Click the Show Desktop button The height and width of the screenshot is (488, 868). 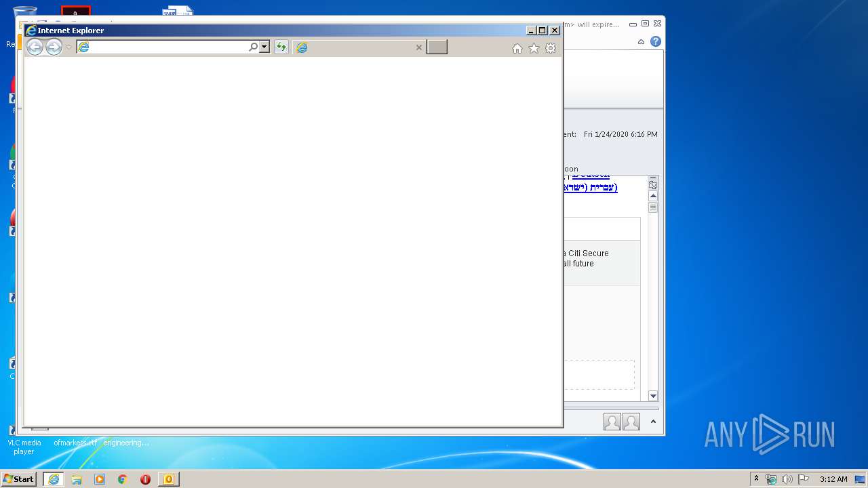click(860, 479)
